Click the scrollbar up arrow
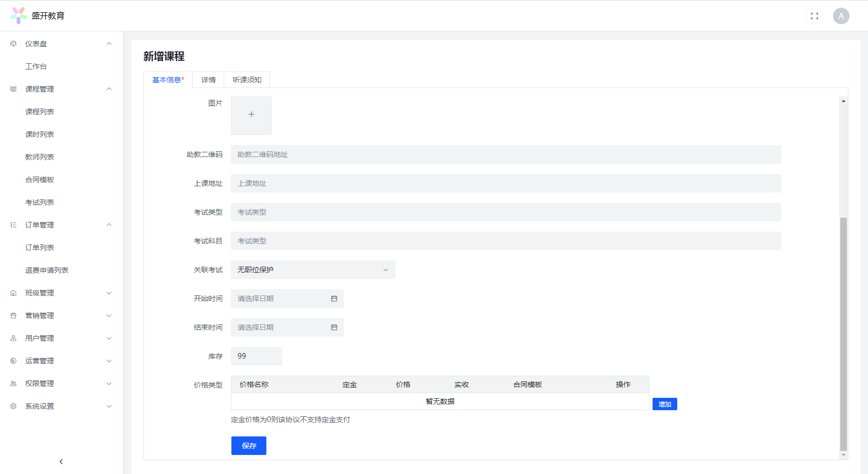Screen dimensions: 868x474 (843, 101)
